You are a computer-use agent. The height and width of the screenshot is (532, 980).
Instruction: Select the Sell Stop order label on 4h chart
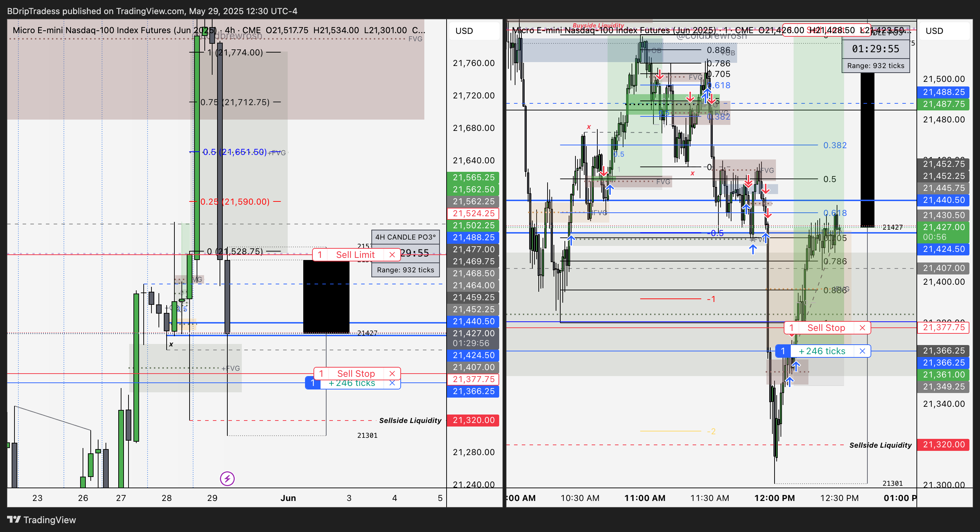point(356,374)
